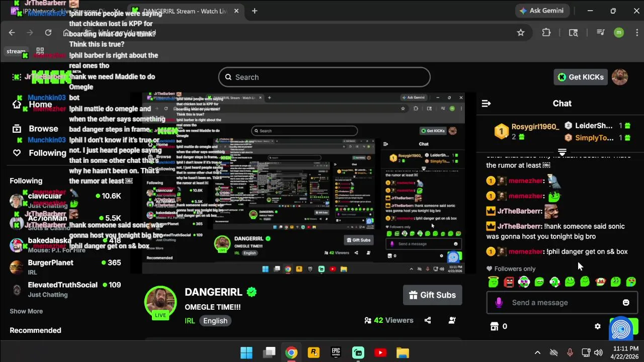
Task: Open Chrome profile "m" avatar
Action: (x=619, y=33)
